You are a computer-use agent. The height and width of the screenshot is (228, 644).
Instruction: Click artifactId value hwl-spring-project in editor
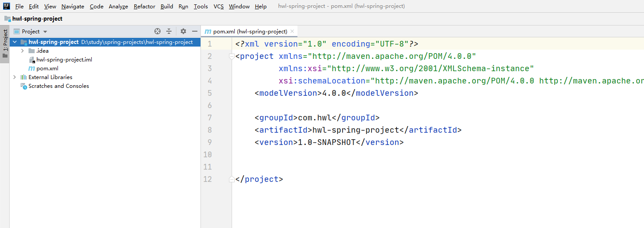tap(355, 130)
